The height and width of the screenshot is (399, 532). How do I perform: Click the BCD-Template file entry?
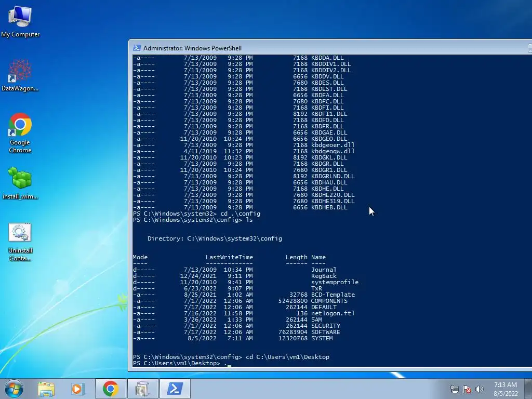click(x=333, y=295)
